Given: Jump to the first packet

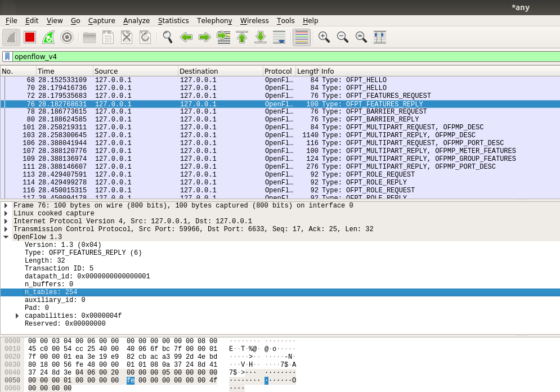Looking at the screenshot, I should 242,37.
